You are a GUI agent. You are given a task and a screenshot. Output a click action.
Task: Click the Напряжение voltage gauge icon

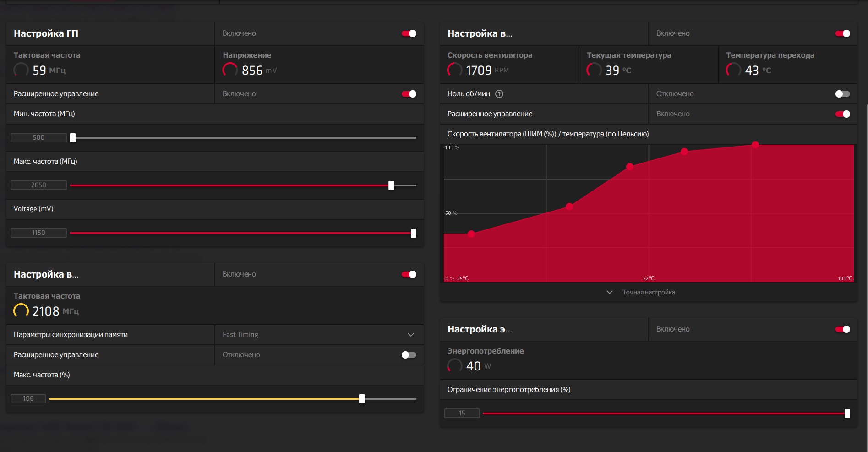pos(230,70)
